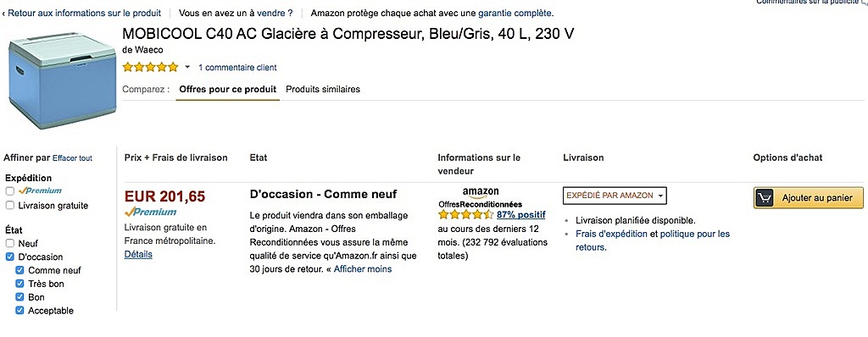Click the Premium logo in Expédition filter

pos(40,191)
